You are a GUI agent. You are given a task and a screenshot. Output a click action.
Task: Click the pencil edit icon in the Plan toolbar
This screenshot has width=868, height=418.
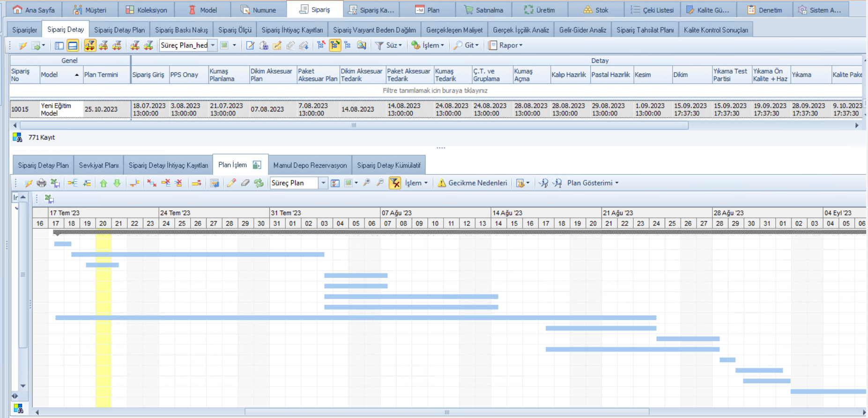point(231,183)
